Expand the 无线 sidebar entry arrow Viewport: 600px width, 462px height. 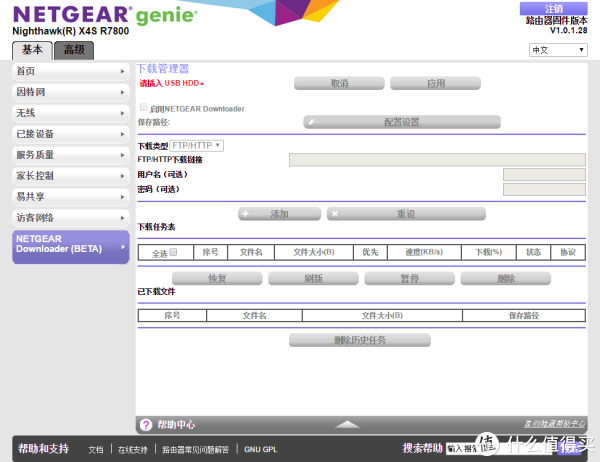tap(122, 113)
